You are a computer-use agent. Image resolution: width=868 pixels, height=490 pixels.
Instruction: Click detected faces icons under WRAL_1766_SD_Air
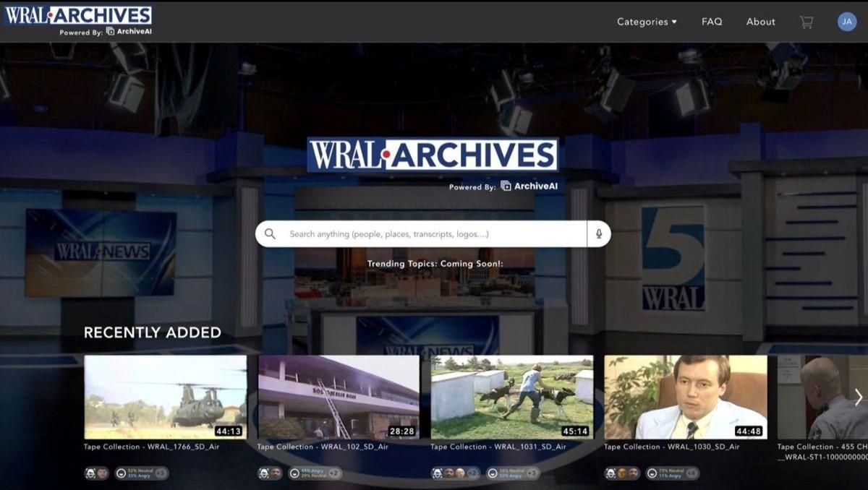[x=96, y=473]
